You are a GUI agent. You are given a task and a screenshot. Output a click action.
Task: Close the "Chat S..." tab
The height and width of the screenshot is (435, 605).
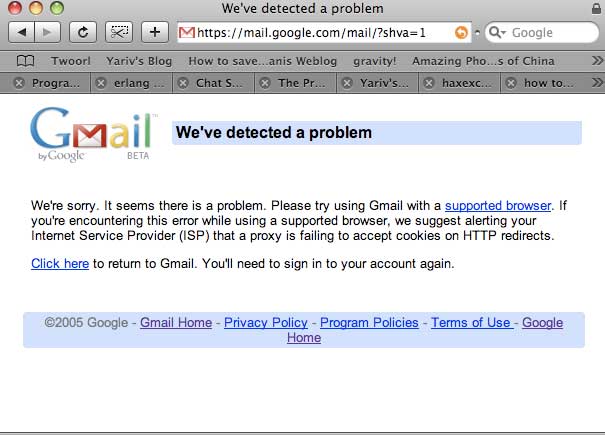[x=183, y=84]
